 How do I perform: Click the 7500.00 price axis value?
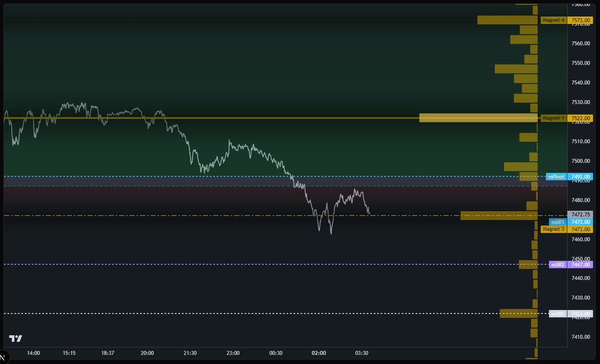coord(581,161)
